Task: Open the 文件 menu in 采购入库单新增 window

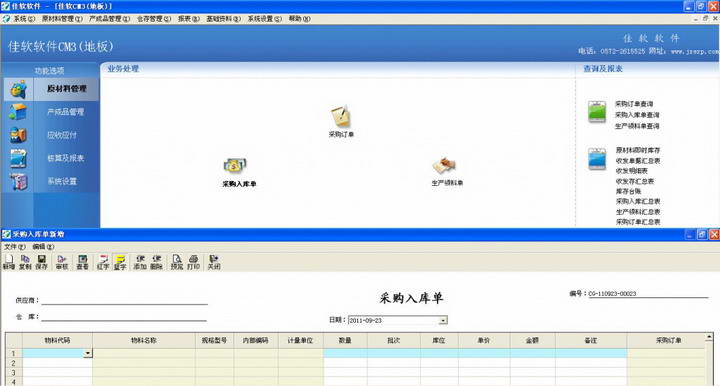Action: pyautogui.click(x=15, y=246)
